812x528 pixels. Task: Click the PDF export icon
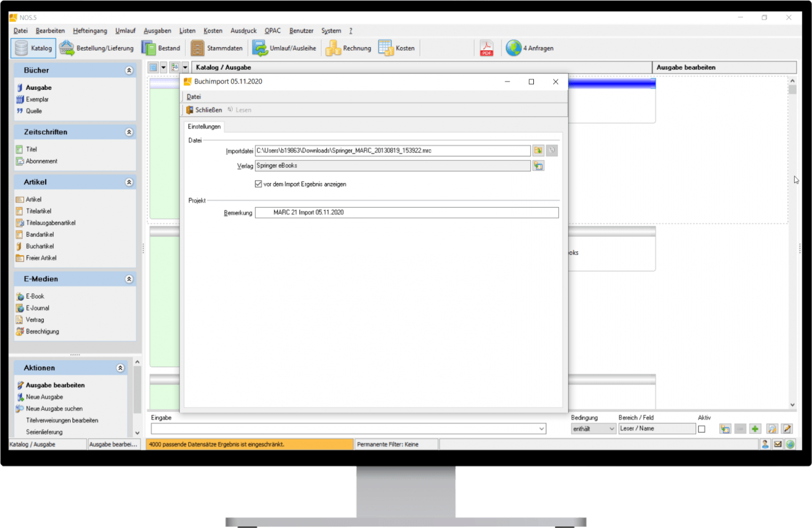pos(487,48)
